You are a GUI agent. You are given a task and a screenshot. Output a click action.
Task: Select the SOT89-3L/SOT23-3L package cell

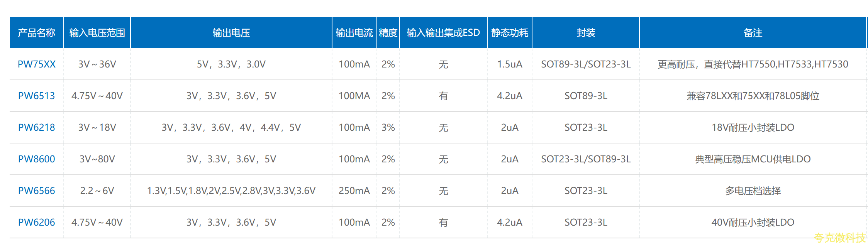pyautogui.click(x=586, y=64)
